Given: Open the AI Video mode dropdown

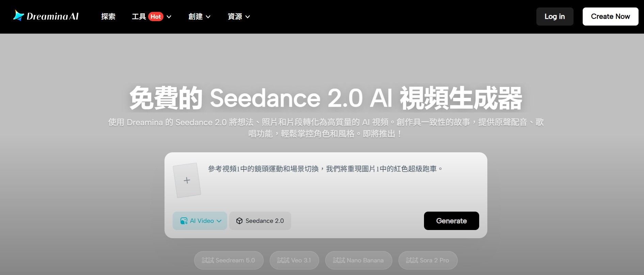Looking at the screenshot, I should [200, 221].
